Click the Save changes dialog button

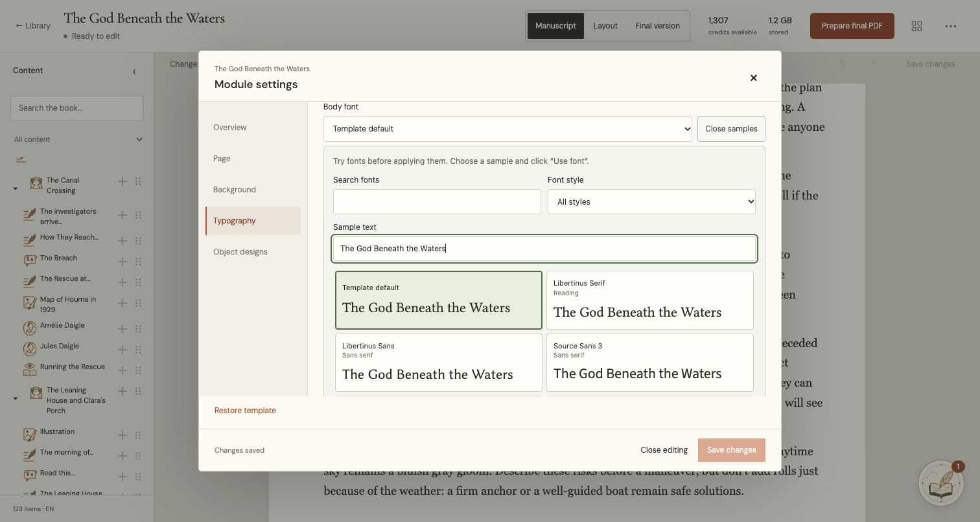click(x=731, y=450)
